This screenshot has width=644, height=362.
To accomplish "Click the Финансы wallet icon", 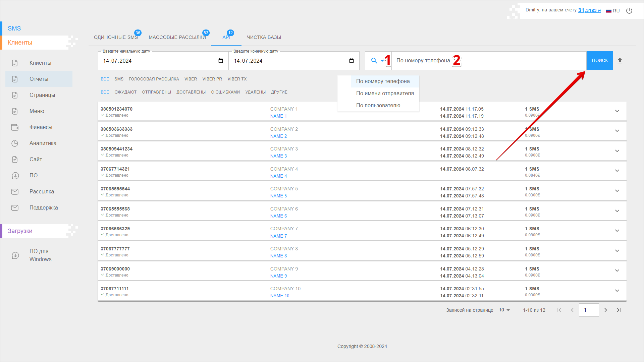I will (x=15, y=127).
